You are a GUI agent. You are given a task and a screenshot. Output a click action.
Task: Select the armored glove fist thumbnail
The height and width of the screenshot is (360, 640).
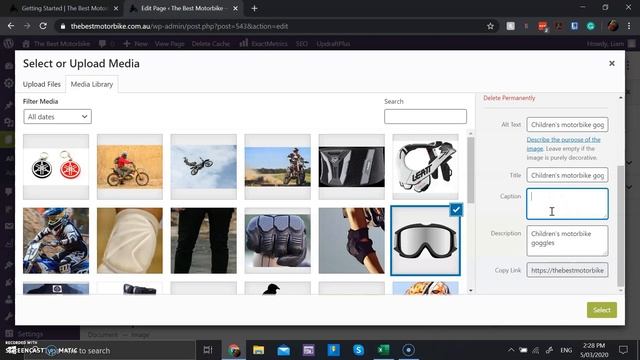pos(278,241)
